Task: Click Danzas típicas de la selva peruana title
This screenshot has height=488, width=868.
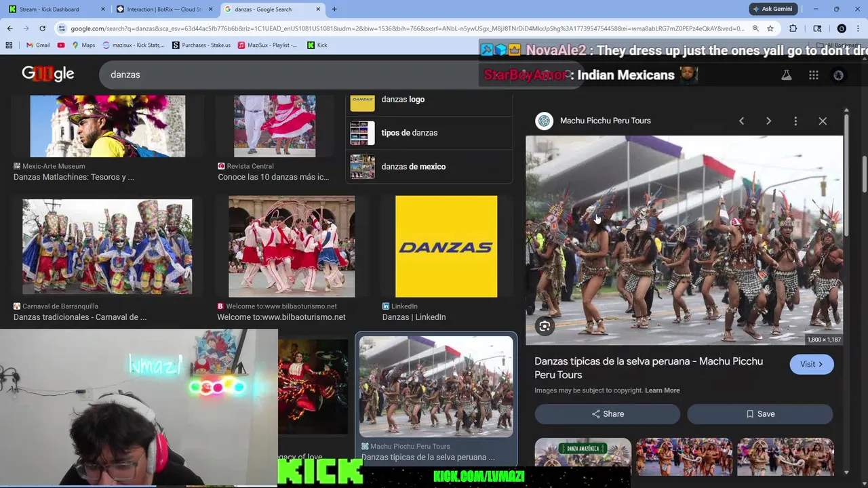Action: 648,368
